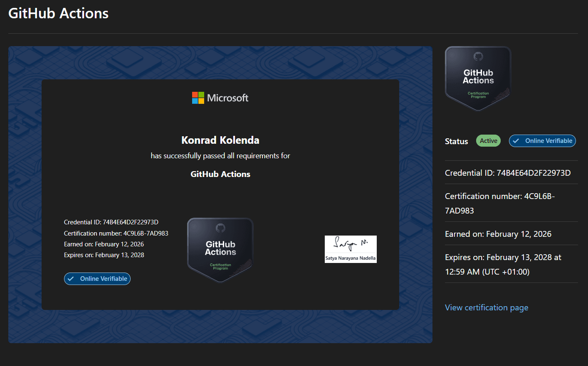Click the Certification number line on the certificate
Image resolution: width=588 pixels, height=366 pixels.
click(x=116, y=233)
